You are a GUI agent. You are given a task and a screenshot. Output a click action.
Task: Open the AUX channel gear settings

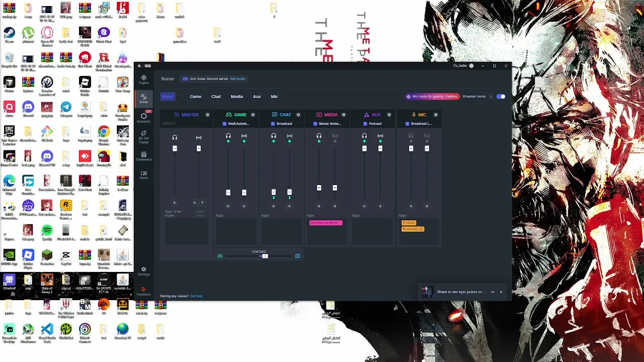tap(389, 115)
